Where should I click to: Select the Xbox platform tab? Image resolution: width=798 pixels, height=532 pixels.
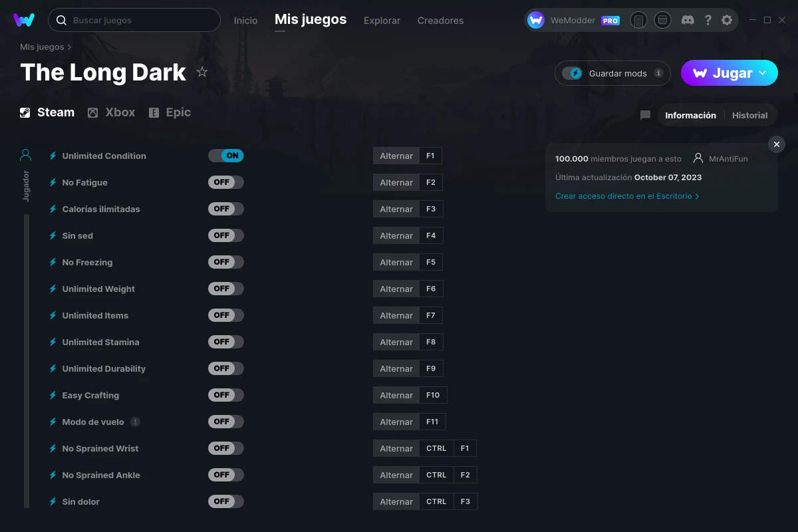[111, 112]
